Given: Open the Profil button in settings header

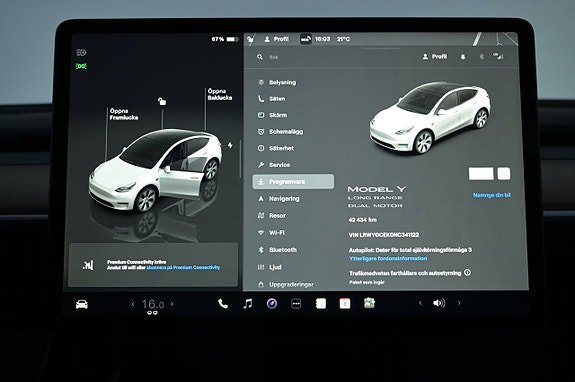Looking at the screenshot, I should pos(435,56).
